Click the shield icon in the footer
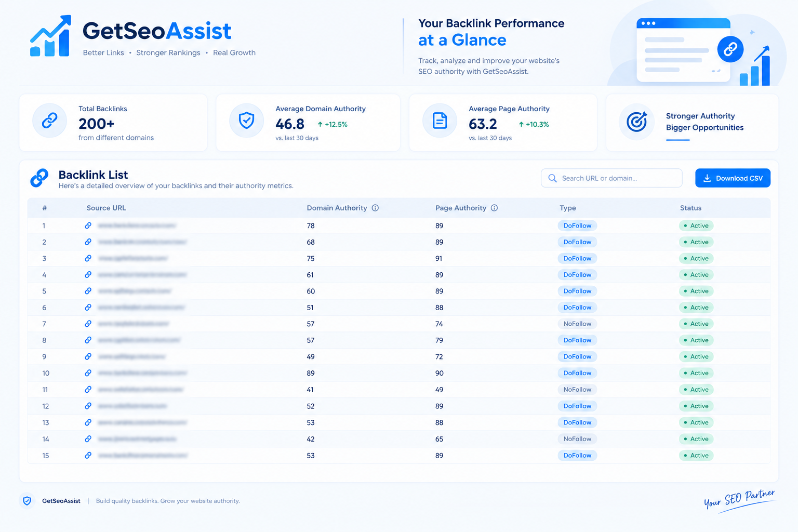 [x=27, y=501]
